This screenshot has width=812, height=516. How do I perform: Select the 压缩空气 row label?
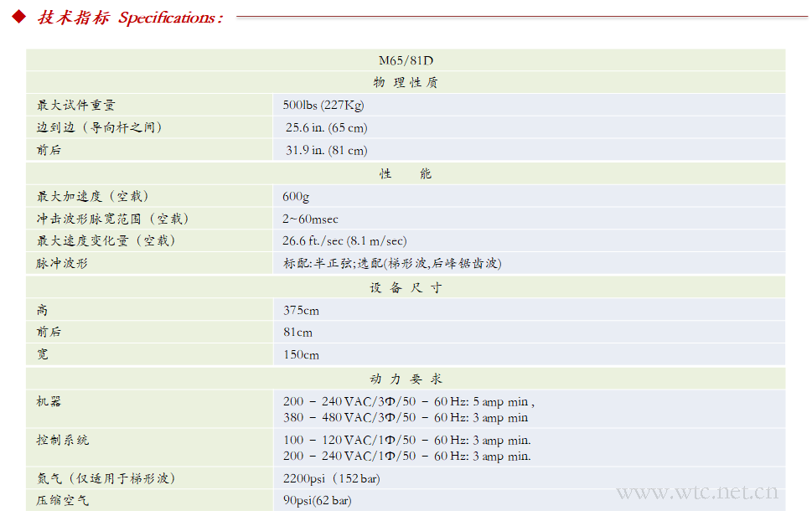[x=63, y=500]
